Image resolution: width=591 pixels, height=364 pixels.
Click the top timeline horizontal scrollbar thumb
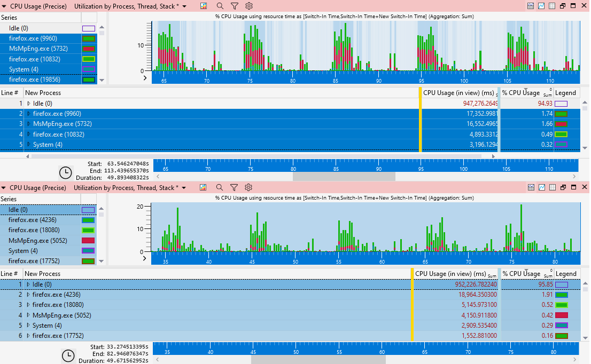pyautogui.click(x=344, y=176)
